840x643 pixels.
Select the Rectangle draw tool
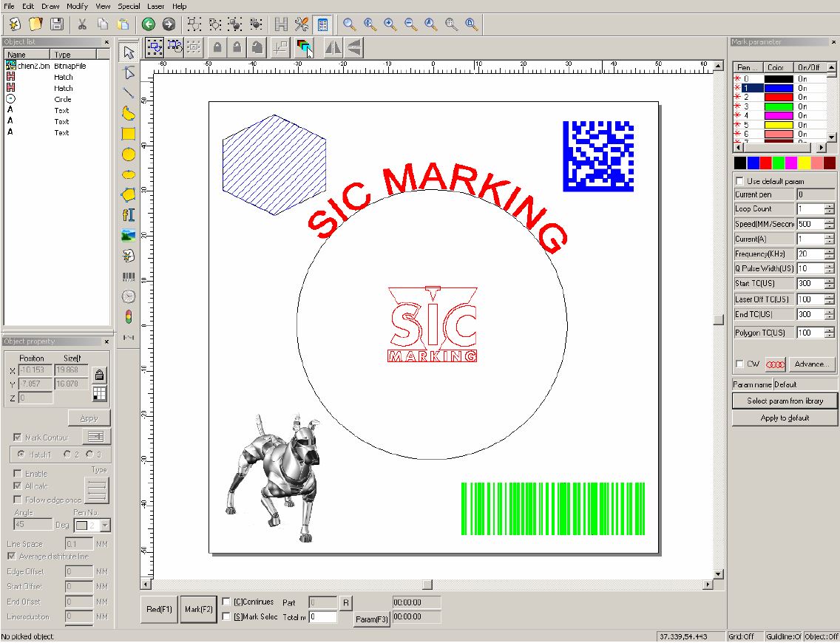coord(129,134)
